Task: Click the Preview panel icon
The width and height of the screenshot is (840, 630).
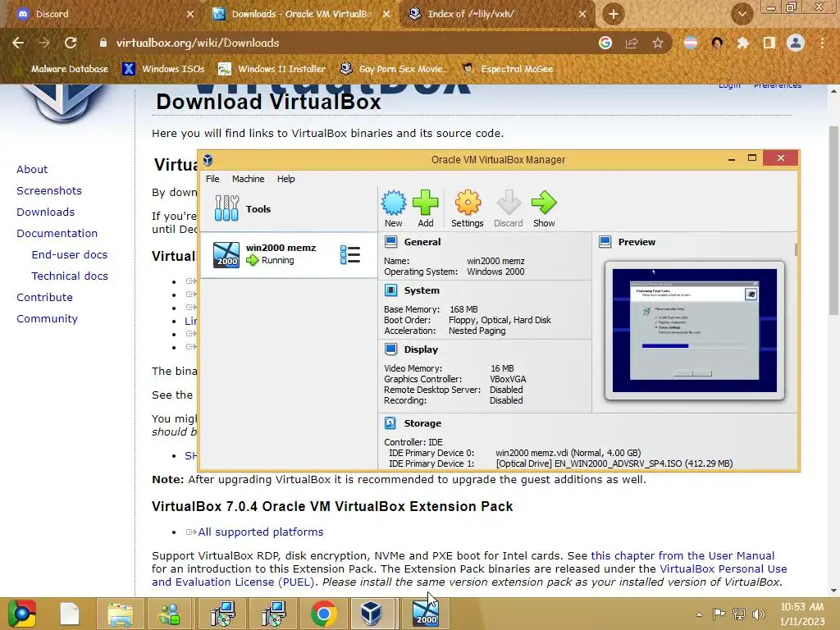Action: coord(605,242)
